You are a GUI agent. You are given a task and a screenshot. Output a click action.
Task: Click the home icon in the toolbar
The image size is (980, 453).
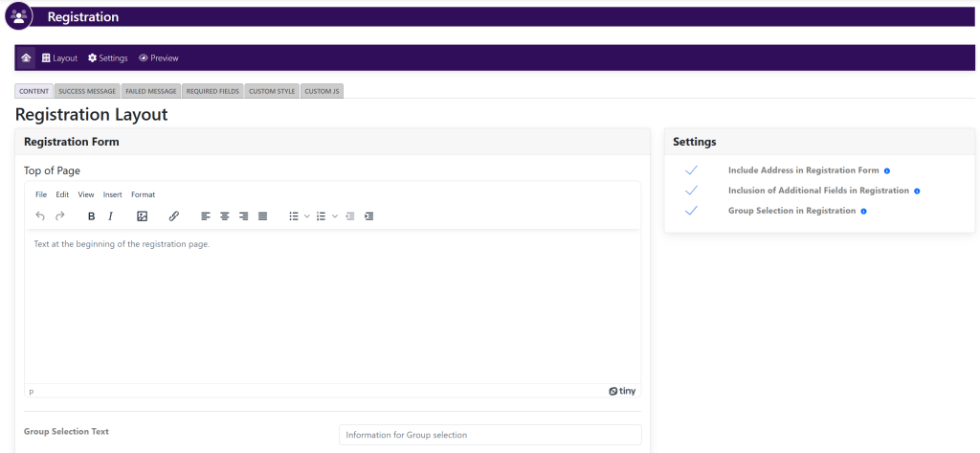[x=26, y=57]
